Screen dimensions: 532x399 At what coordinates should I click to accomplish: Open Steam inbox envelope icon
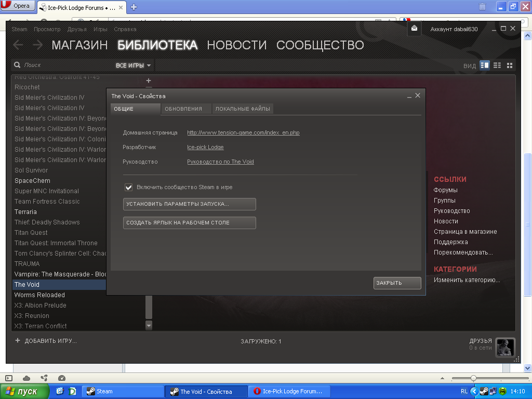point(414,29)
